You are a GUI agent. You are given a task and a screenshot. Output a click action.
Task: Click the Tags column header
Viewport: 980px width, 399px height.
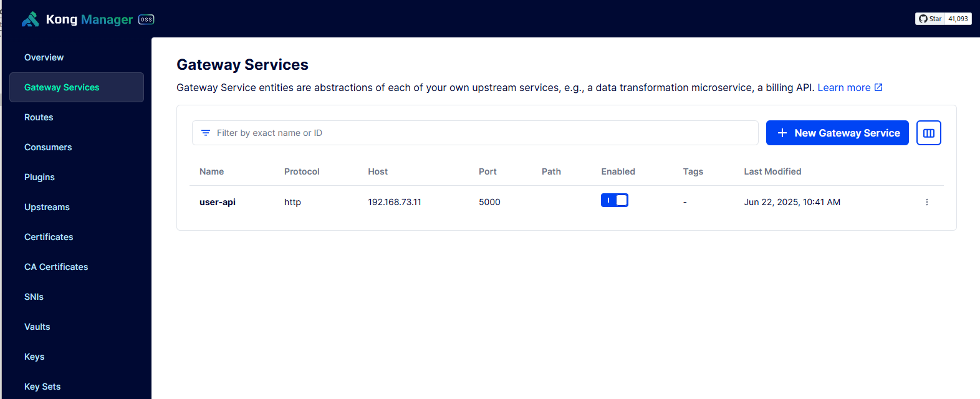click(693, 171)
